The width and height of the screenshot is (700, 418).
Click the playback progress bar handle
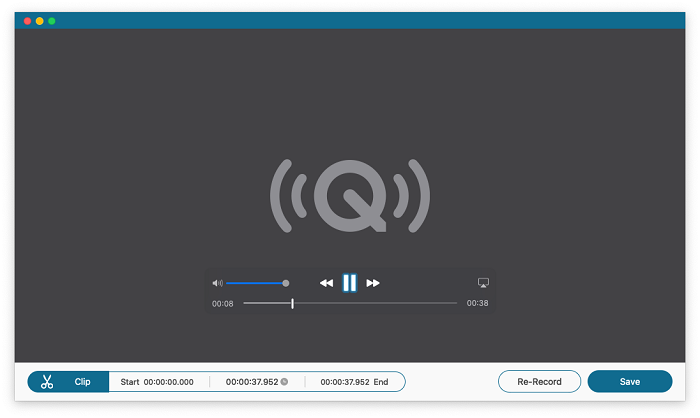coord(292,303)
